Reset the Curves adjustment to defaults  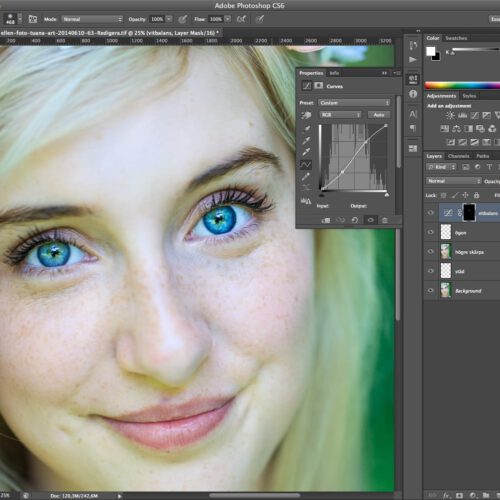point(355,220)
